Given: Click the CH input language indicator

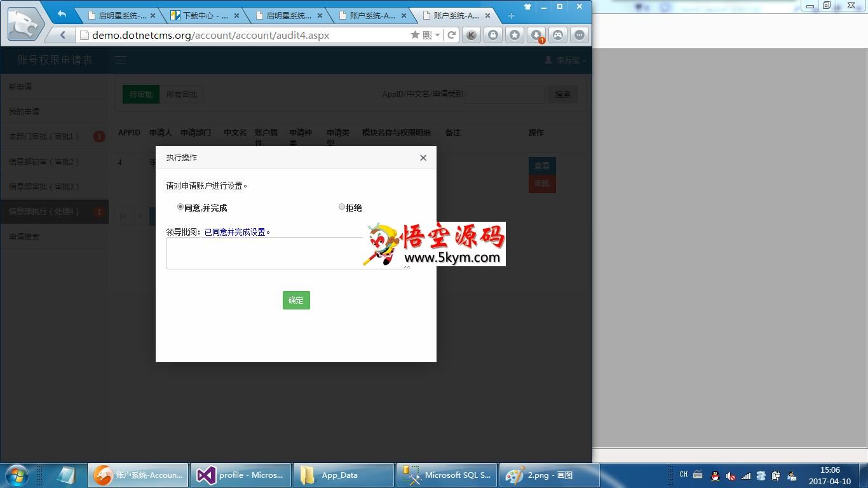Looking at the screenshot, I should [x=683, y=475].
